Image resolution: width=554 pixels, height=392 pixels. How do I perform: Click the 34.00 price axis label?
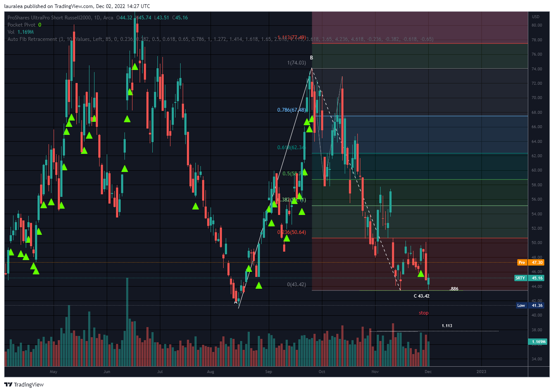[x=537, y=359]
